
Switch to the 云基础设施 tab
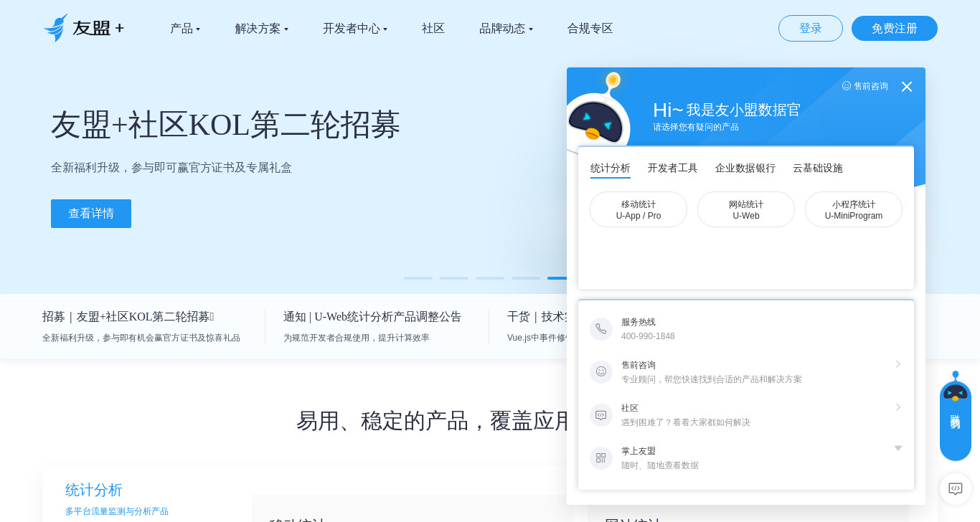[818, 169]
